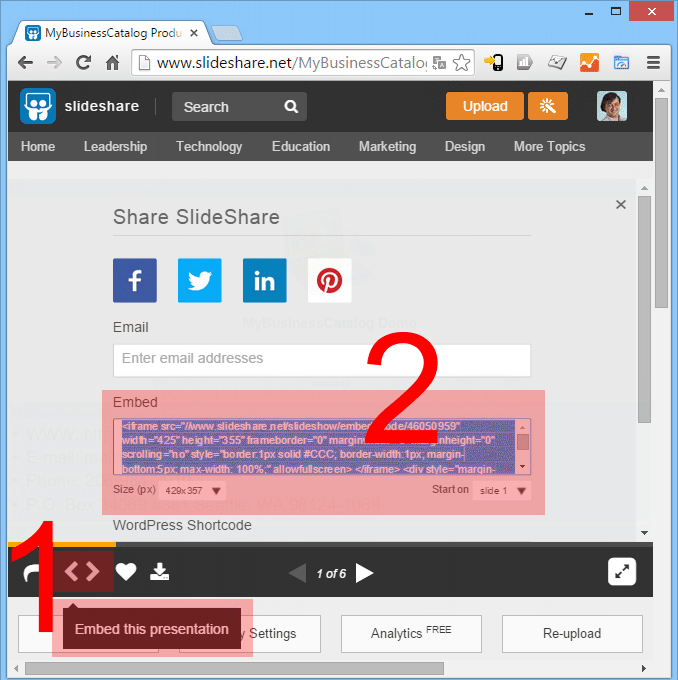Click the slide progress bar
The image size is (678, 680).
[330, 544]
